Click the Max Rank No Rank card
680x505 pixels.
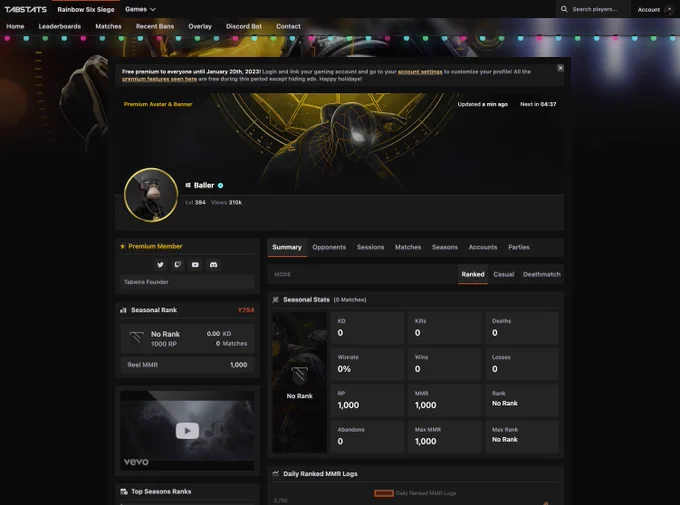(522, 436)
